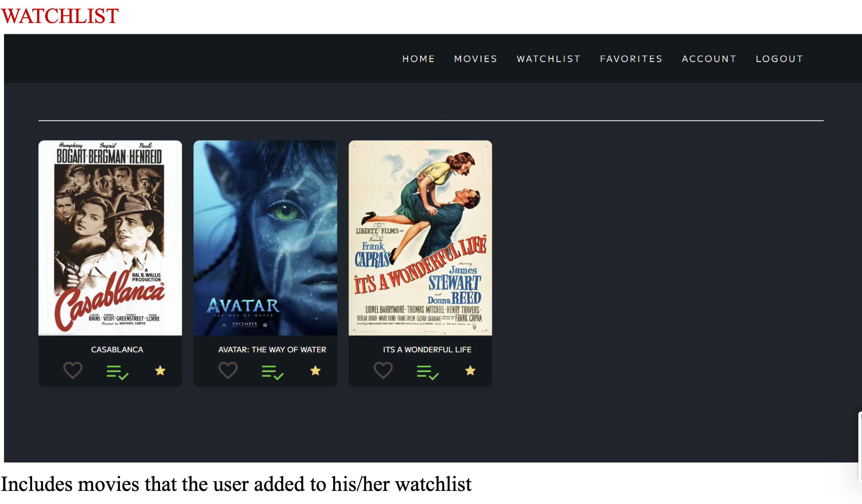862x504 pixels.
Task: Select the star icon under Casablanca
Action: [x=160, y=370]
